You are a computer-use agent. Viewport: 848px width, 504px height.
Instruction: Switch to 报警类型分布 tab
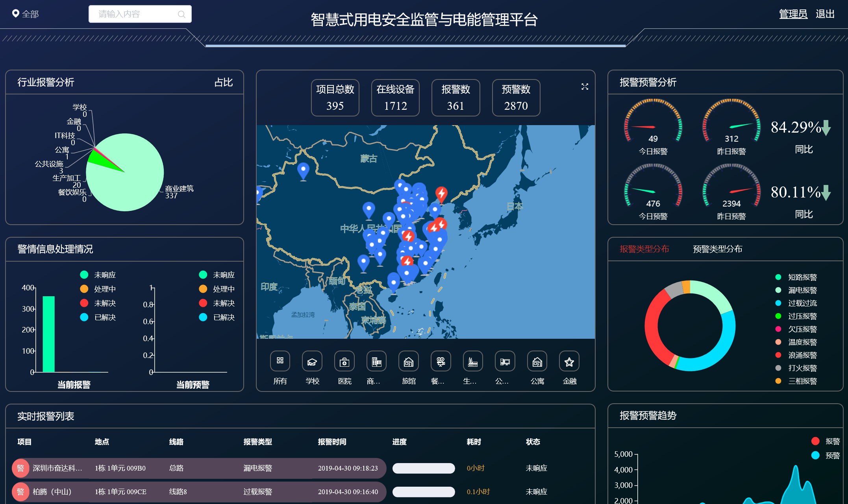coord(644,249)
